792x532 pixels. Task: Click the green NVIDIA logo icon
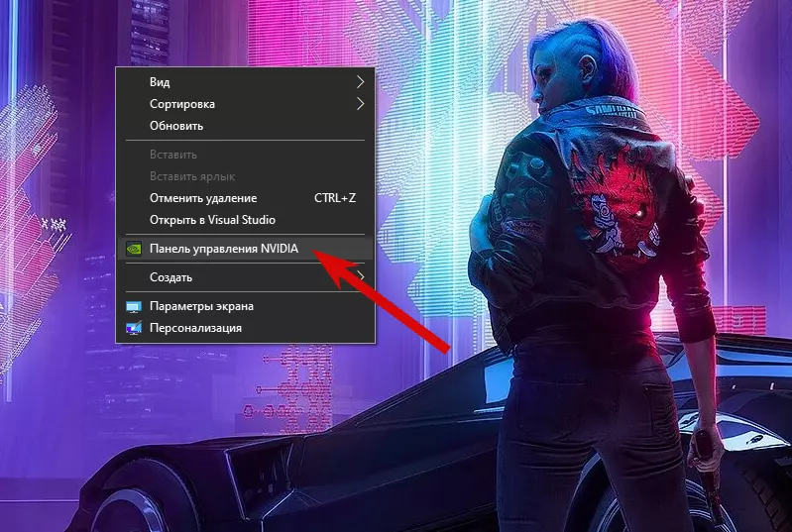(134, 249)
